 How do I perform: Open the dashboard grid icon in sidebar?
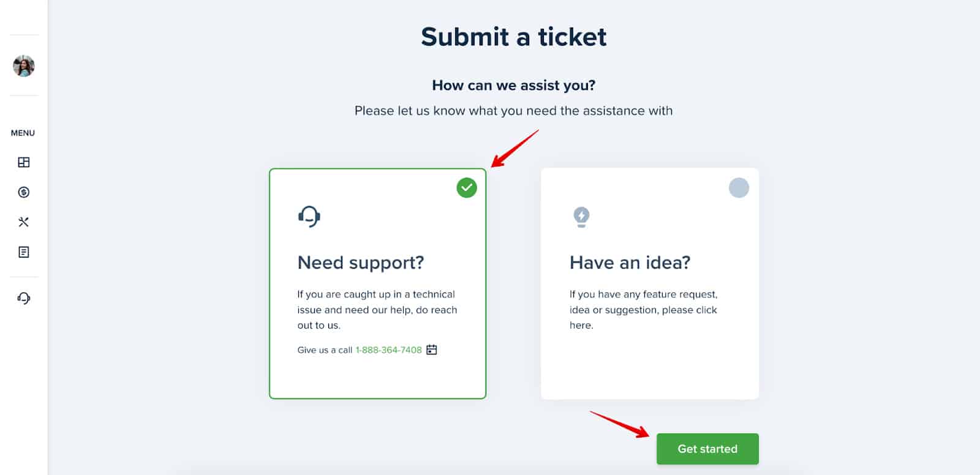24,162
